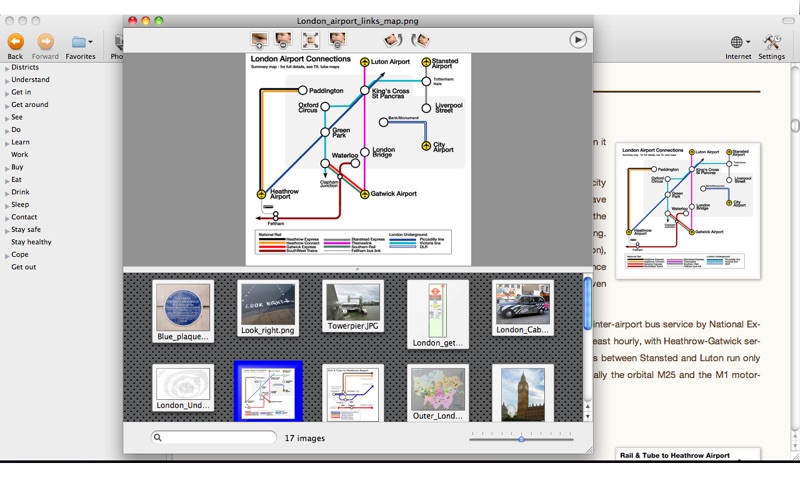Rotate the image left
Viewport: 800px width, 500px height.
pos(393,40)
